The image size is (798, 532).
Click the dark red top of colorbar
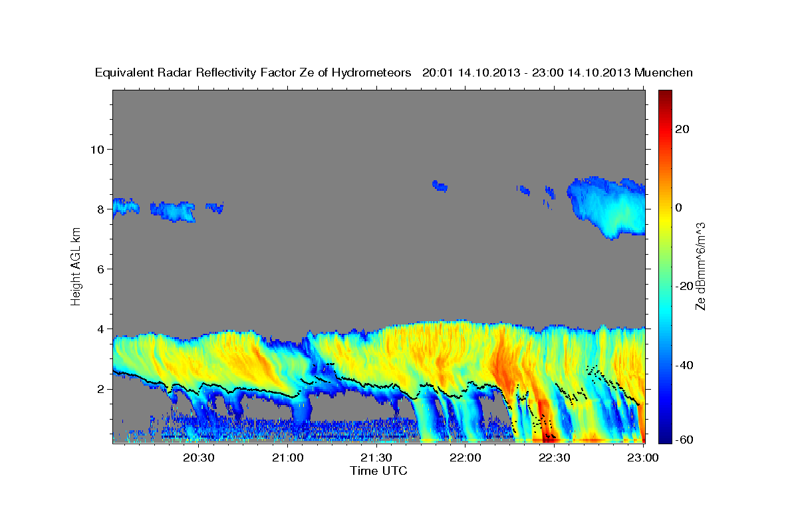pyautogui.click(x=664, y=96)
